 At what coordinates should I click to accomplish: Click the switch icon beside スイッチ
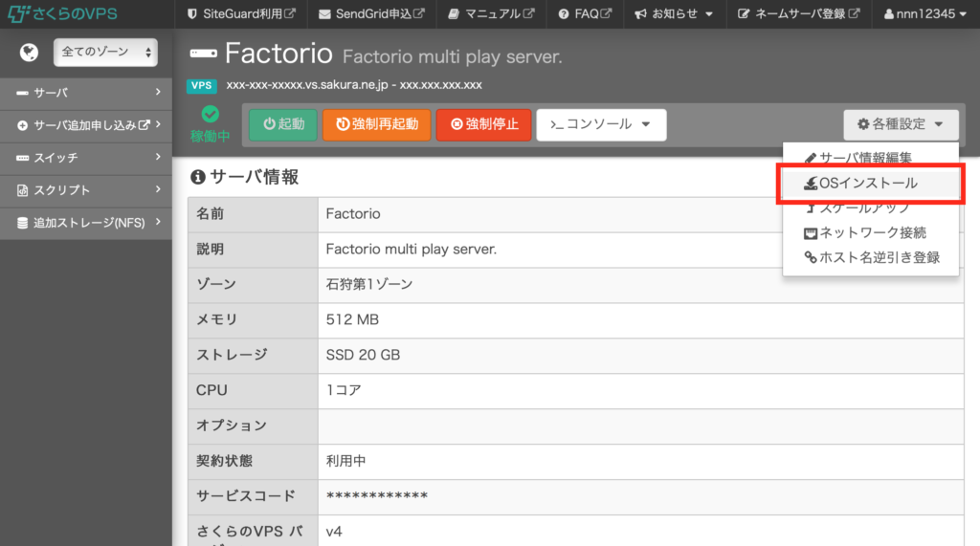coord(23,158)
